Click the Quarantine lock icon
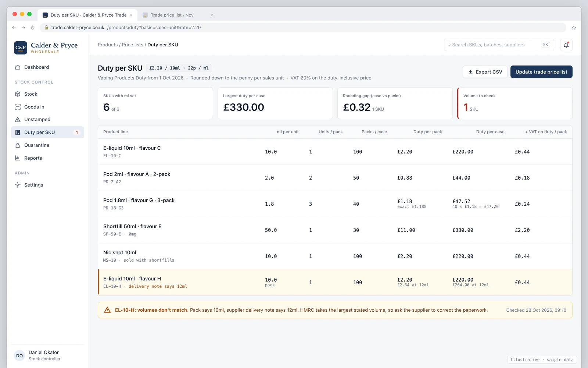 tap(18, 145)
